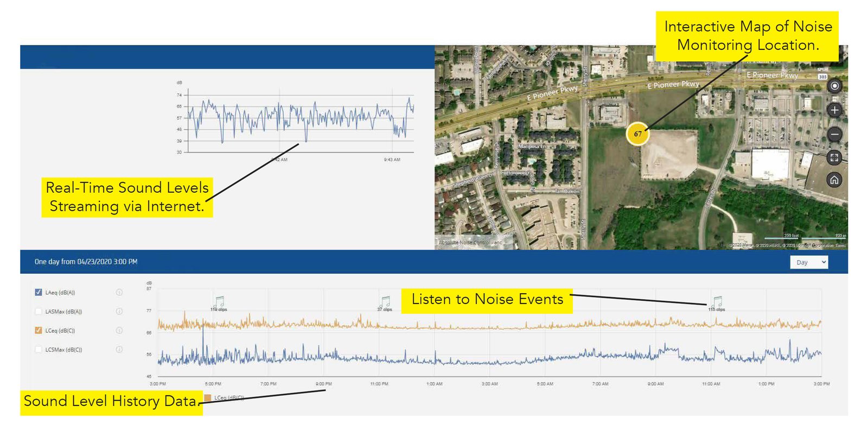Screen dimensions: 868x436
Task: Enable the LASMax (dB(A)) checkbox
Action: [39, 311]
